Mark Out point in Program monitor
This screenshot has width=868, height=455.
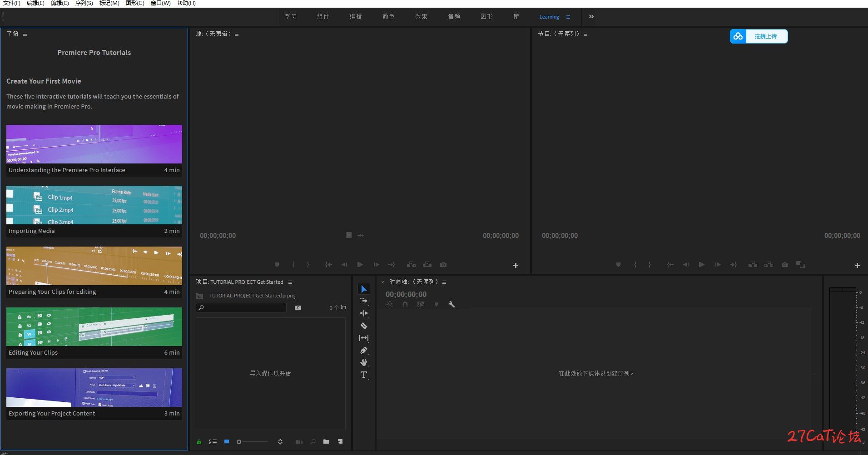(x=650, y=265)
